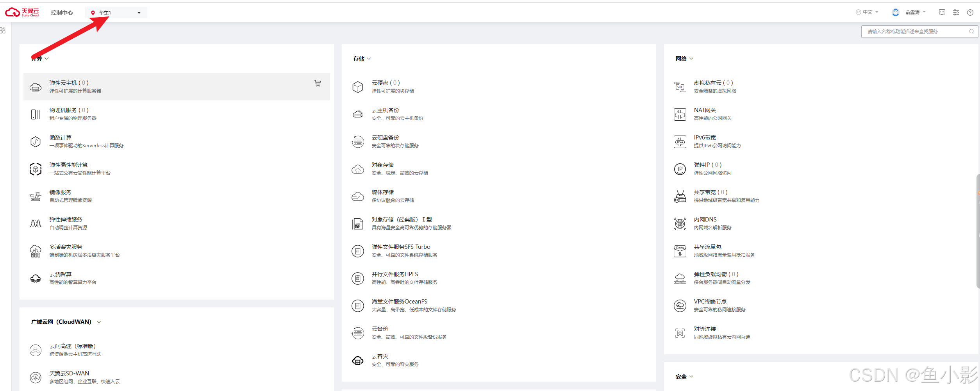This screenshot has width=980, height=391.
Task: Click the 云骁智算 icon
Action: [x=36, y=278]
